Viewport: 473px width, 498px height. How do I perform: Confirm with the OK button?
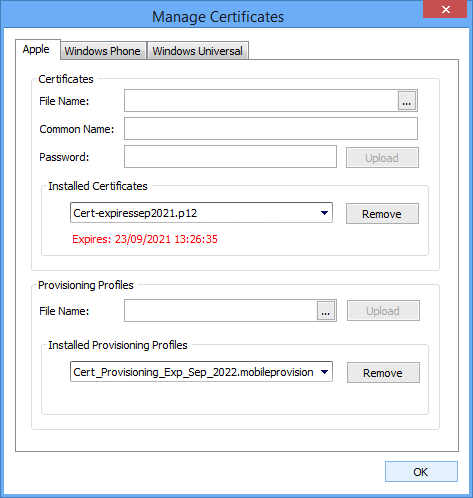click(421, 472)
